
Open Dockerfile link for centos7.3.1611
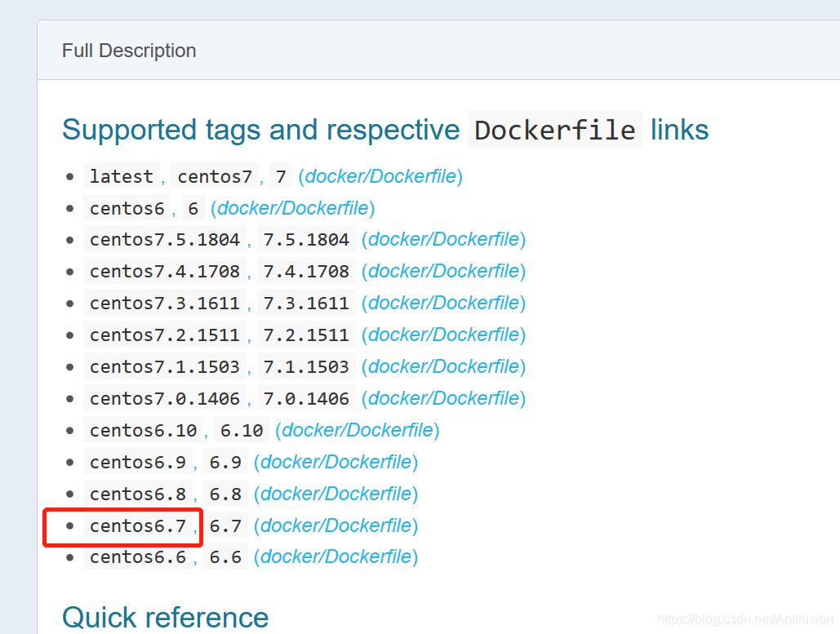[x=443, y=303]
